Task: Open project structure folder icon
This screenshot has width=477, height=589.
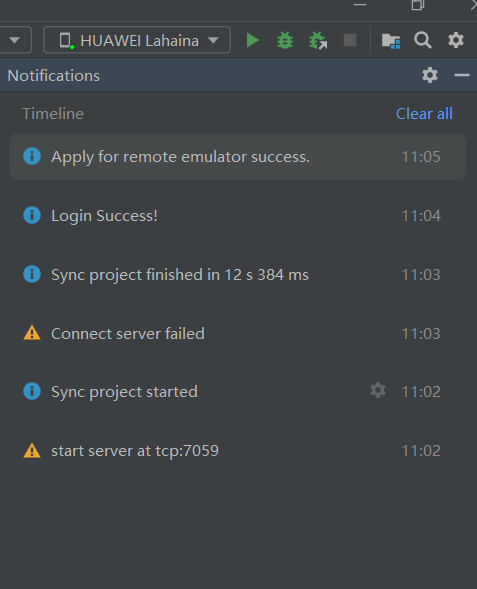Action: [391, 41]
